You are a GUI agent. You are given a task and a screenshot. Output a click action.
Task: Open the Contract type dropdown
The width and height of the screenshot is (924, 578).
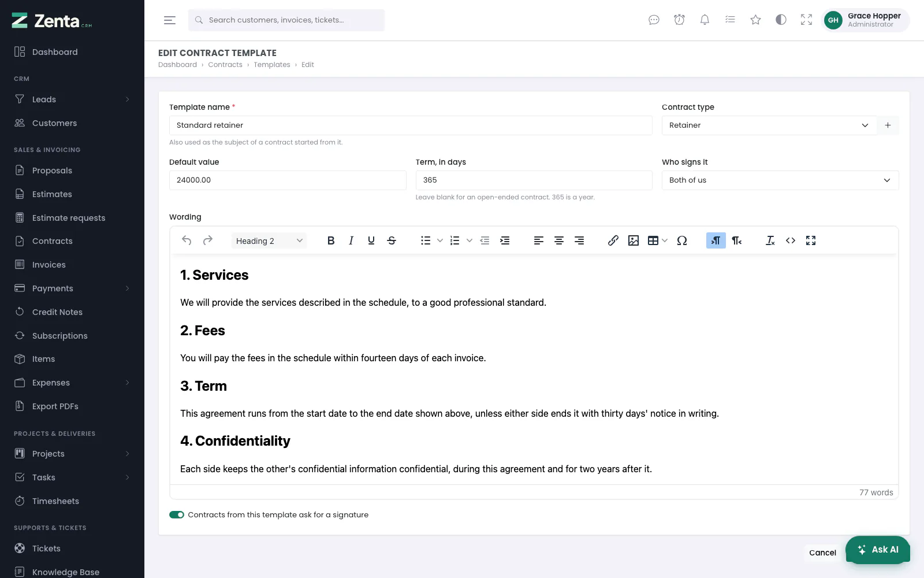tap(769, 125)
